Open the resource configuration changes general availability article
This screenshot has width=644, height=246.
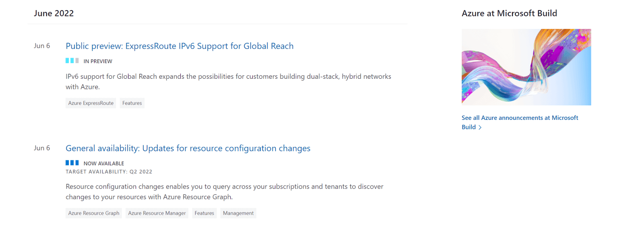[188, 148]
